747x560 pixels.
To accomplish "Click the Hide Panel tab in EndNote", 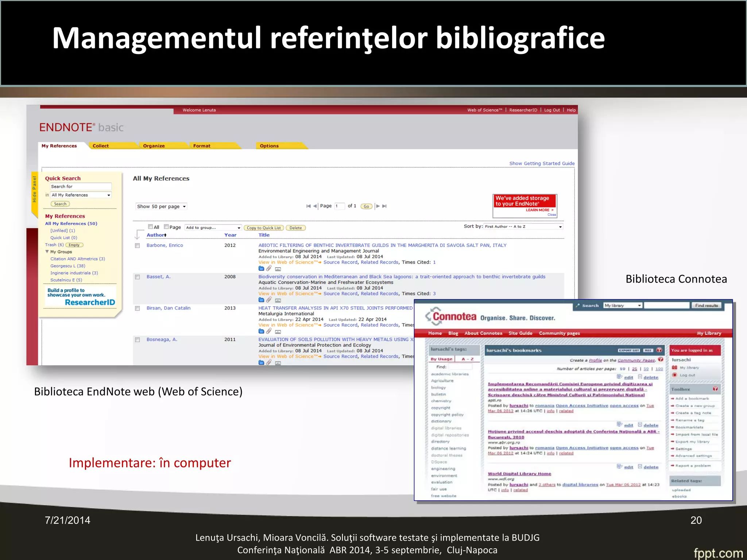I will pos(35,189).
